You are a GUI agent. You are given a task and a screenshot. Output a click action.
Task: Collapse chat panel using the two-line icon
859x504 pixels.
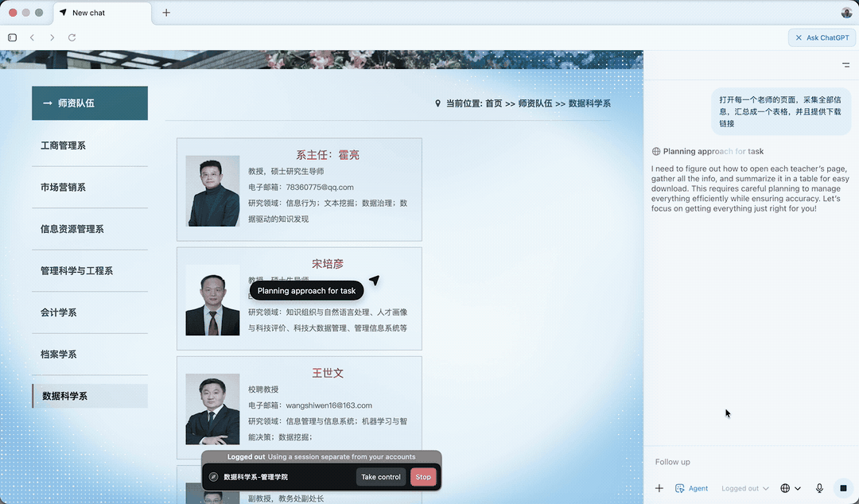pos(845,65)
